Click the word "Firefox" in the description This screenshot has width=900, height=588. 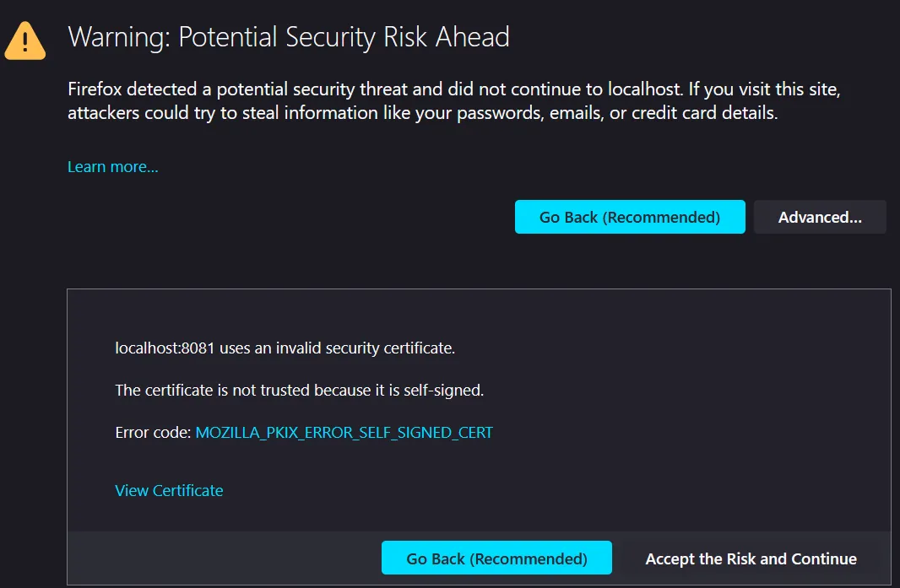coord(95,88)
